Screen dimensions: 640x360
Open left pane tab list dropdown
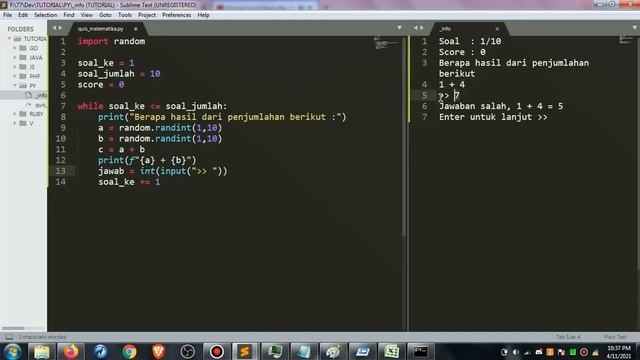399,28
